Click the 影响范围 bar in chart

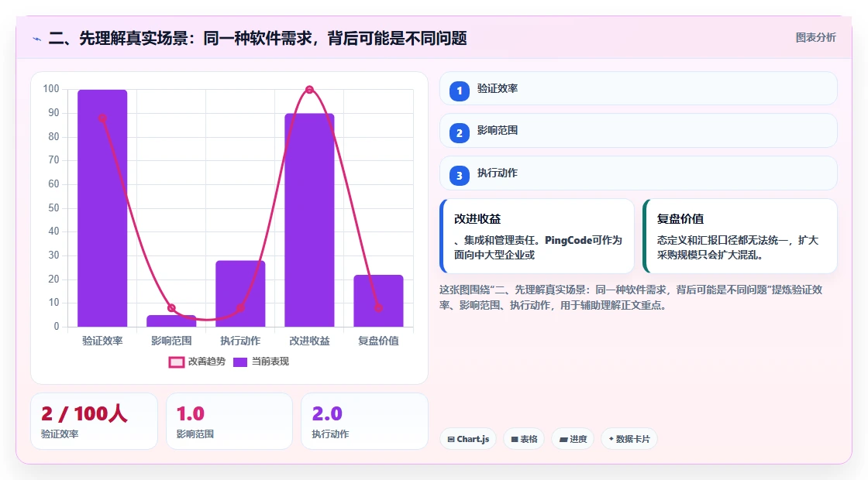[x=171, y=321]
